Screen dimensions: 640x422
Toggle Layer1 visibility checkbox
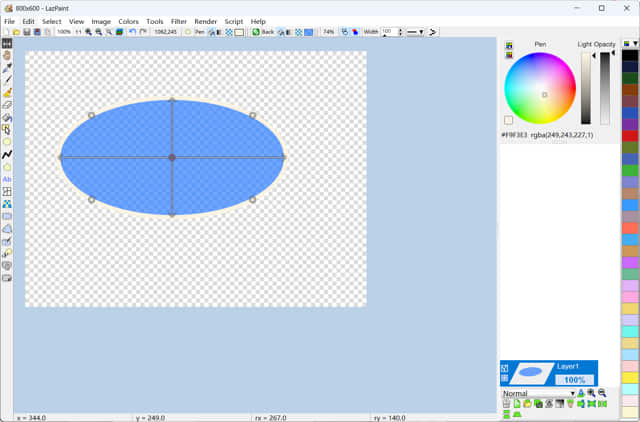[x=505, y=368]
